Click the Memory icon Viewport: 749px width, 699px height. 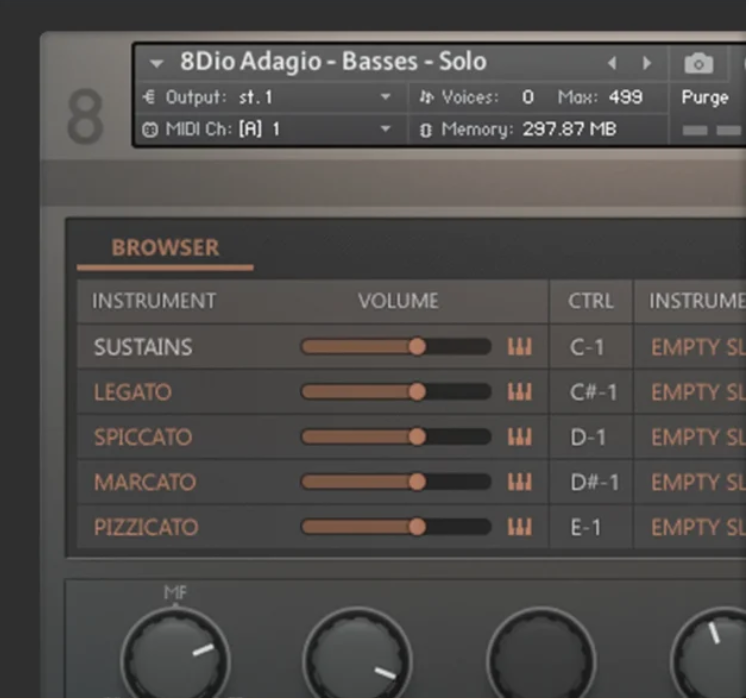pyautogui.click(x=426, y=130)
